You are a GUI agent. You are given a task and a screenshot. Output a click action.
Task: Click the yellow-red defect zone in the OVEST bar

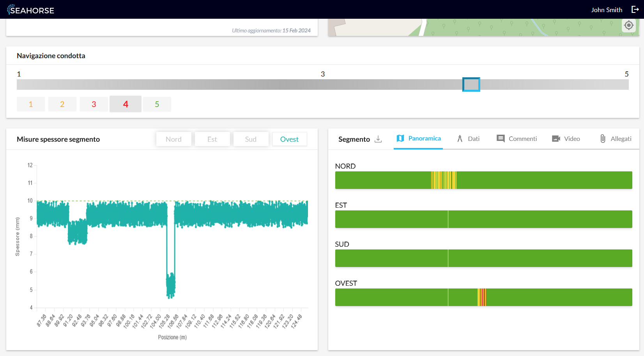(482, 297)
